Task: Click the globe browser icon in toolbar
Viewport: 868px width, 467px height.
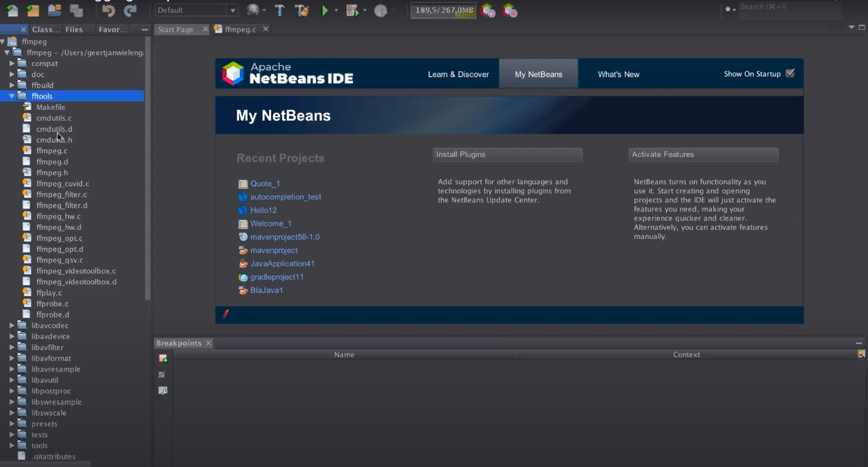Action: pos(253,10)
